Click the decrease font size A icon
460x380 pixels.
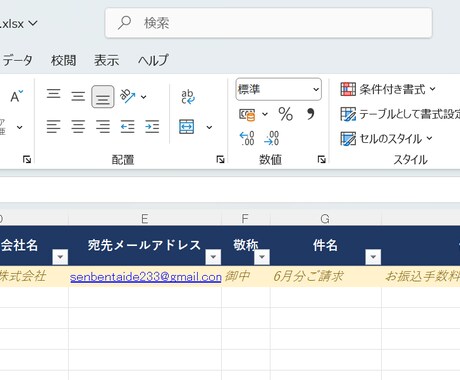tap(16, 96)
